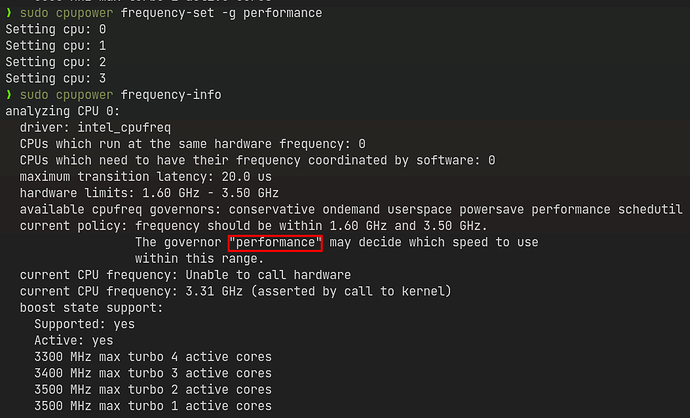Click the 'driver: intel_cpufreq' text
Image resolution: width=690 pixels, height=418 pixels.
pyautogui.click(x=95, y=128)
